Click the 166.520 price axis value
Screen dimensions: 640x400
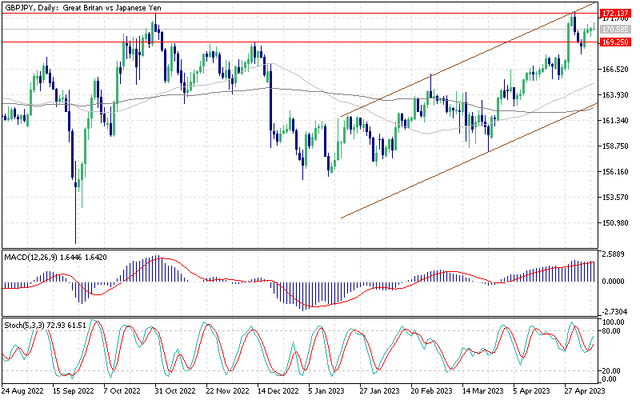613,69
